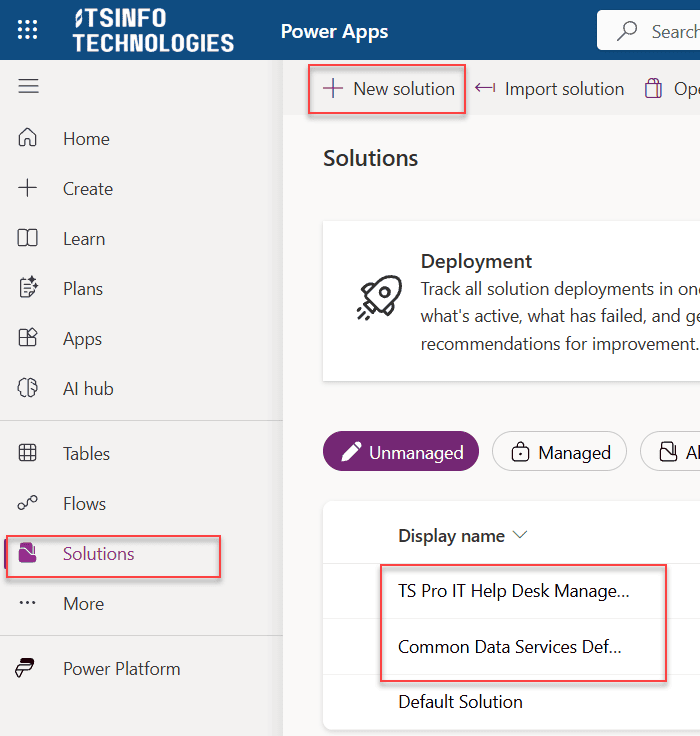Click the Home house icon
The image size is (700, 736).
pos(27,138)
